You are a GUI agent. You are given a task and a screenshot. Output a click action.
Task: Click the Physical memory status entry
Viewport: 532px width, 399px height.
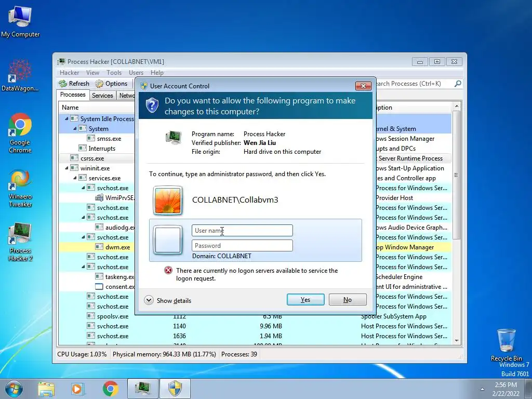(164, 354)
